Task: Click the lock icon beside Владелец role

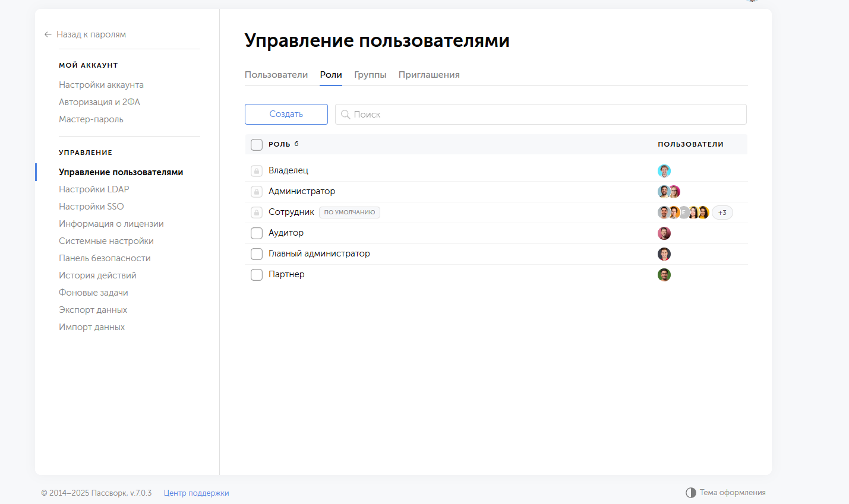Action: coord(257,171)
